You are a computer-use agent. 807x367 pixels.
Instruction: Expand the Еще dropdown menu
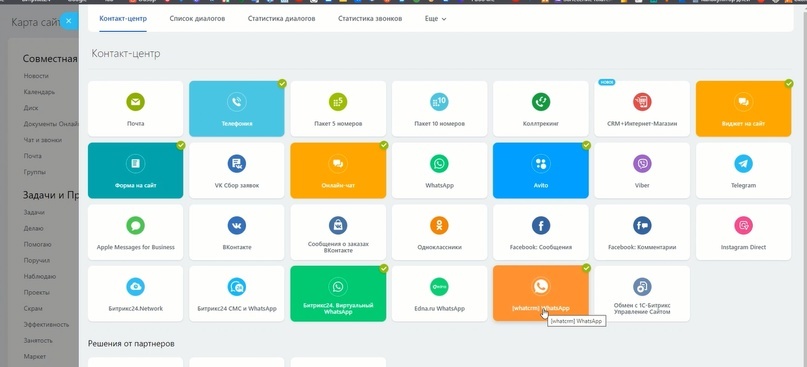(x=435, y=19)
